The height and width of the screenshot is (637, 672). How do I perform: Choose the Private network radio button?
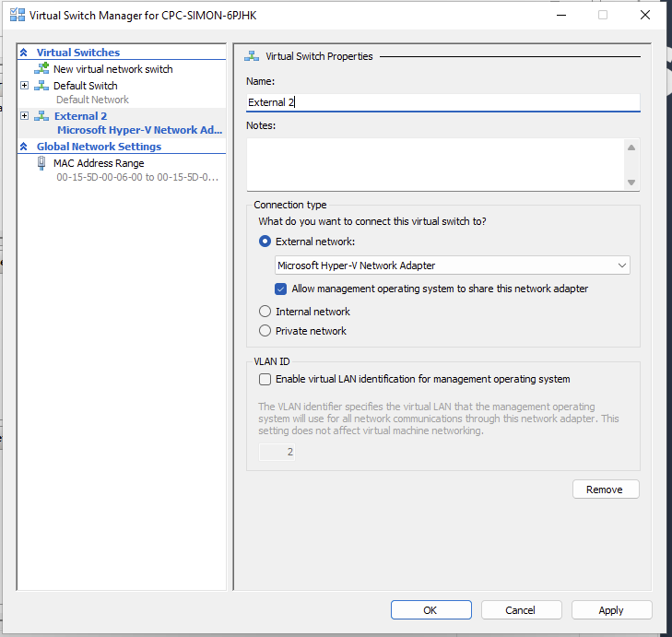pos(265,331)
